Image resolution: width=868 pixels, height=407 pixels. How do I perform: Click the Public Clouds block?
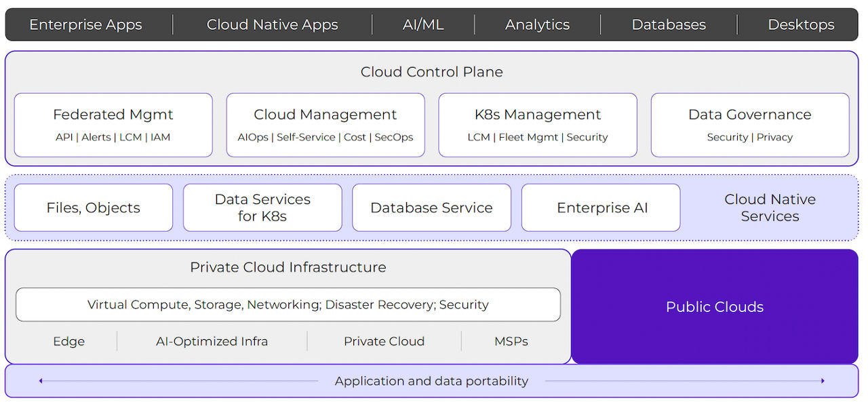(715, 306)
